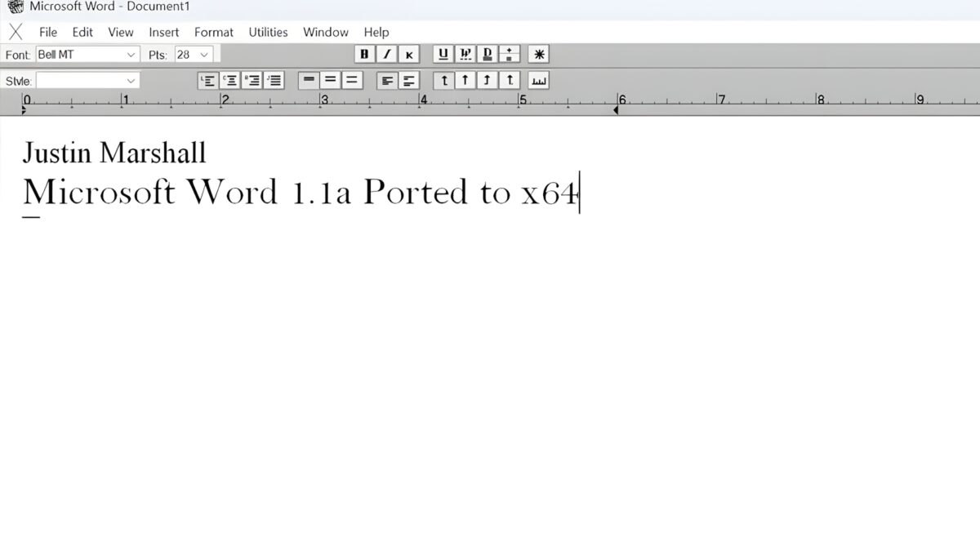Click the ruler at the 3 inch mark
980x551 pixels.
point(324,101)
